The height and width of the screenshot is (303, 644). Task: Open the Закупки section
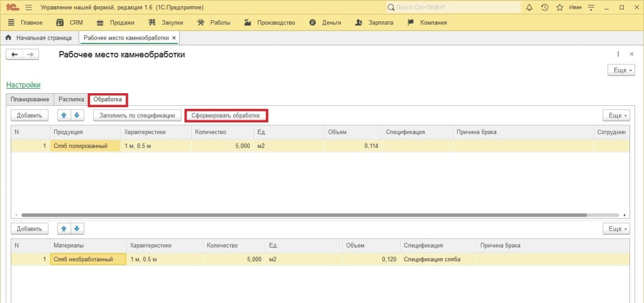coord(166,23)
